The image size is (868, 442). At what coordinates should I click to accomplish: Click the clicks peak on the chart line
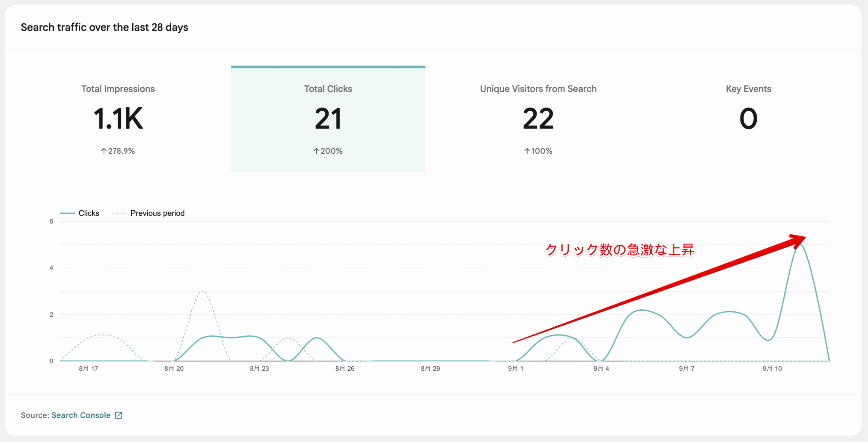point(801,245)
